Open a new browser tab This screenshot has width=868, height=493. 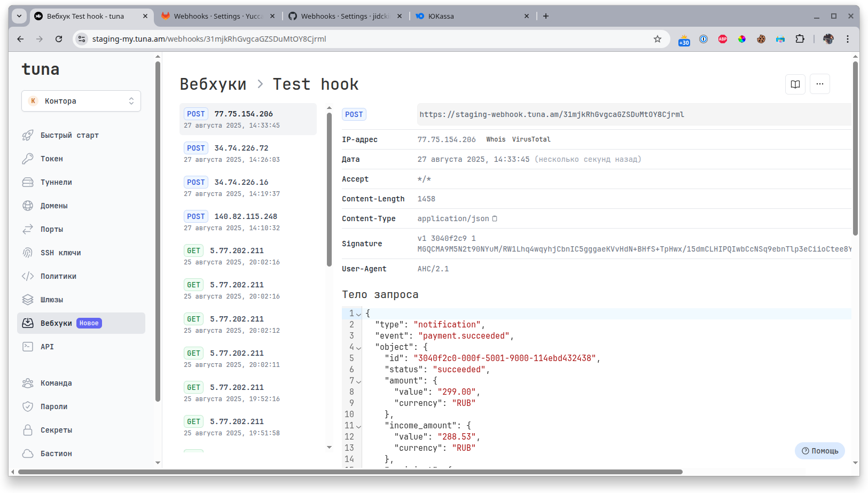546,16
